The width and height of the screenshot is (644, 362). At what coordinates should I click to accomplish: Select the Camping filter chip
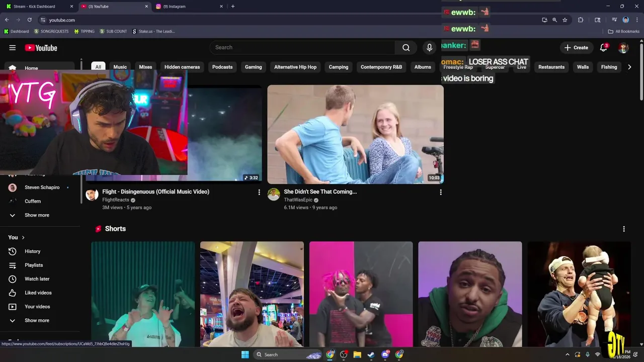tap(339, 67)
